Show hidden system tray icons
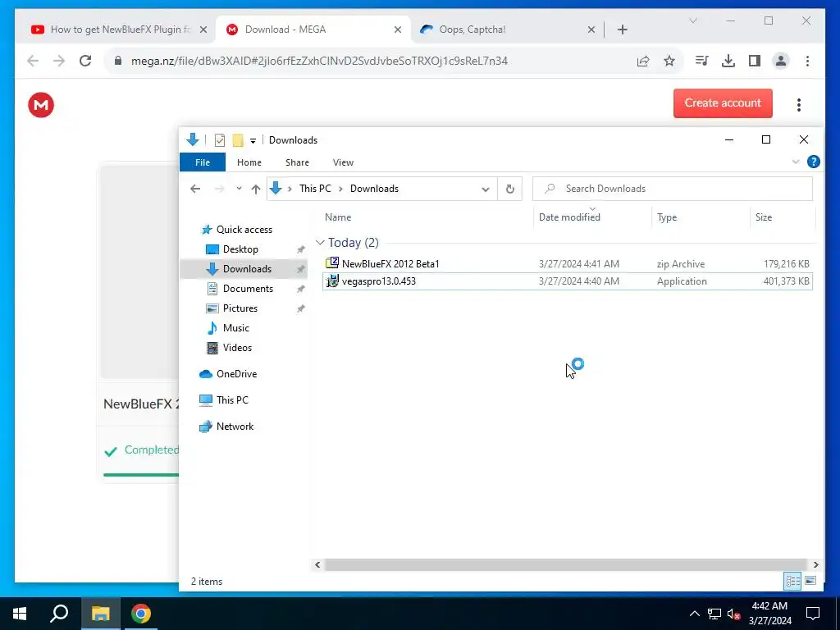 pos(694,614)
